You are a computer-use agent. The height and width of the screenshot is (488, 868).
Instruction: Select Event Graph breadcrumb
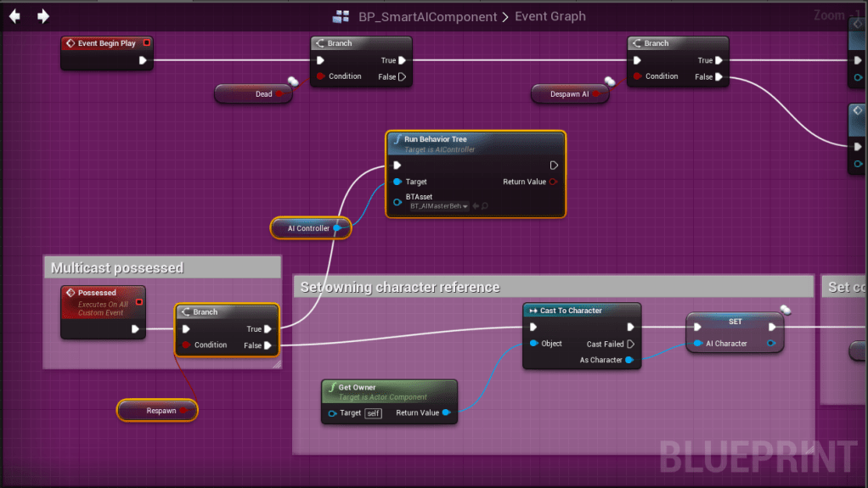550,16
